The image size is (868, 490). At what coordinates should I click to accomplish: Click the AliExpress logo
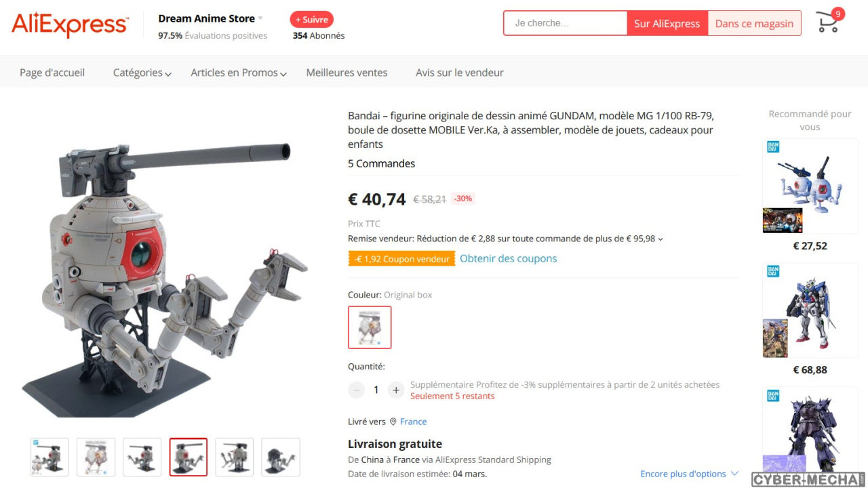(70, 25)
